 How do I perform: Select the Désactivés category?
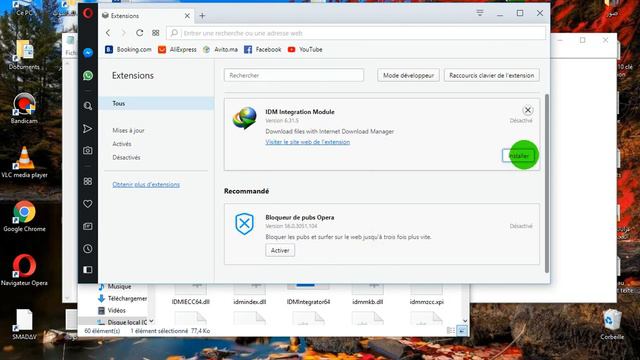(x=126, y=157)
